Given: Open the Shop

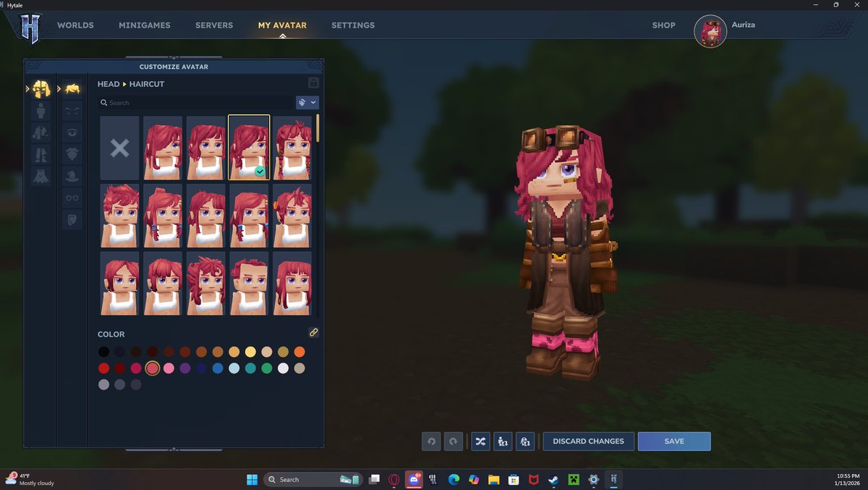Looking at the screenshot, I should tap(663, 25).
